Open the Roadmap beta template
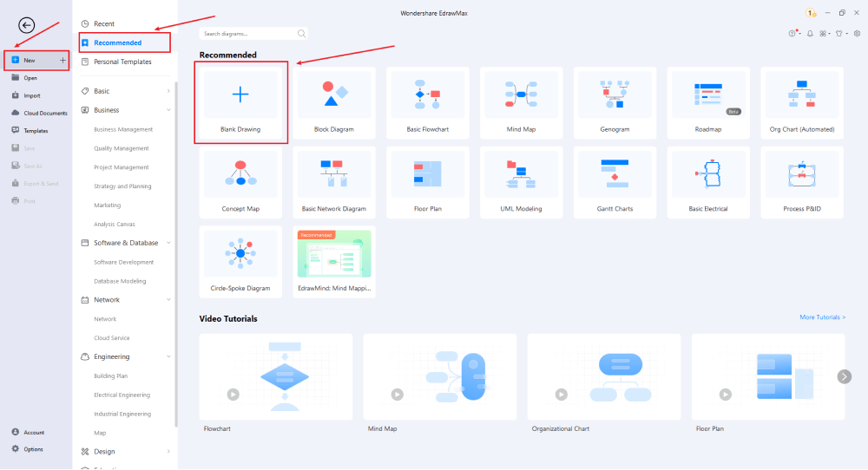Image resolution: width=868 pixels, height=470 pixels. [x=708, y=103]
